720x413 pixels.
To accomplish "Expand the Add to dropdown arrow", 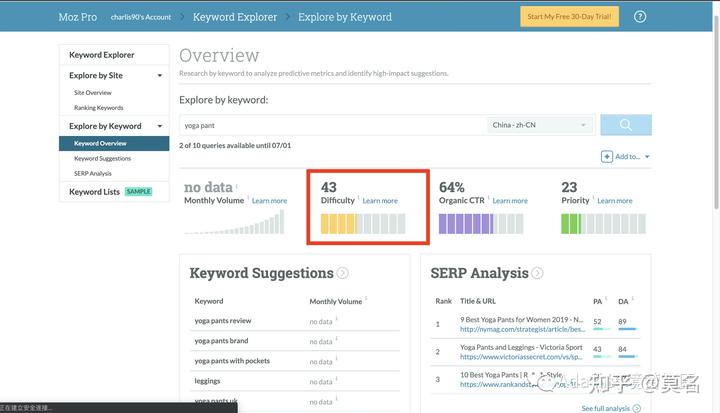I will click(647, 157).
